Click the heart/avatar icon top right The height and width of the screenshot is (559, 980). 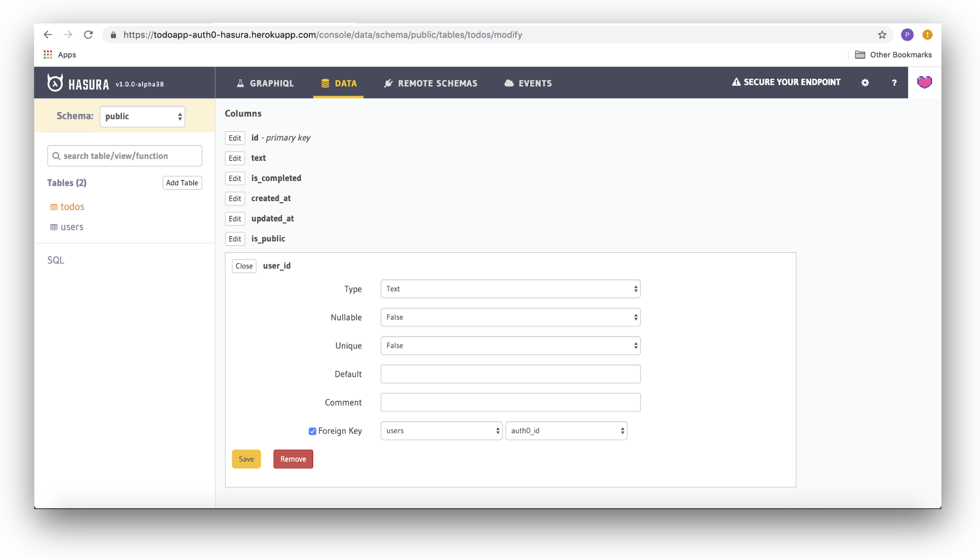(924, 82)
